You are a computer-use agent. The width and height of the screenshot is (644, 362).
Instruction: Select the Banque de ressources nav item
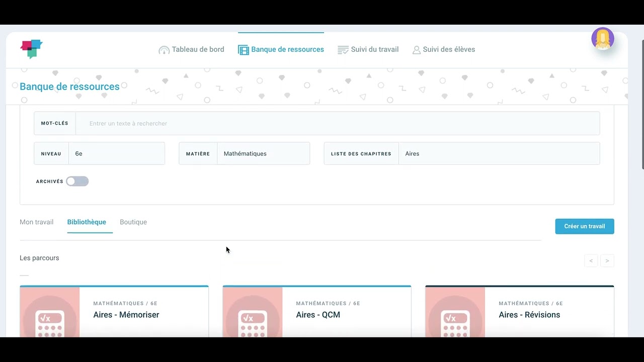[x=281, y=49]
